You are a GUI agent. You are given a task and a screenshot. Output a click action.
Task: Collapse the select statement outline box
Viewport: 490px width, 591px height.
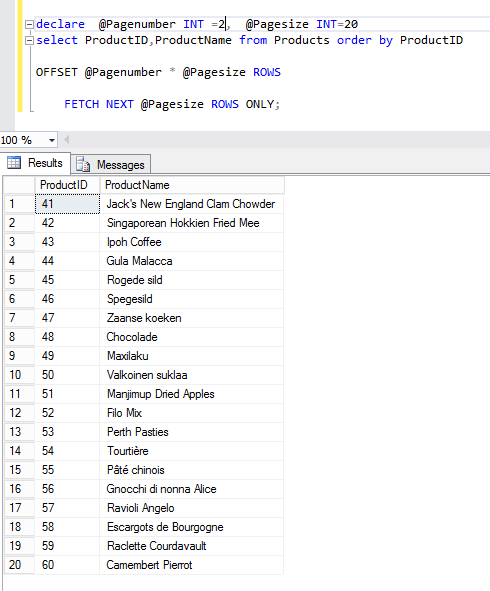point(29,40)
